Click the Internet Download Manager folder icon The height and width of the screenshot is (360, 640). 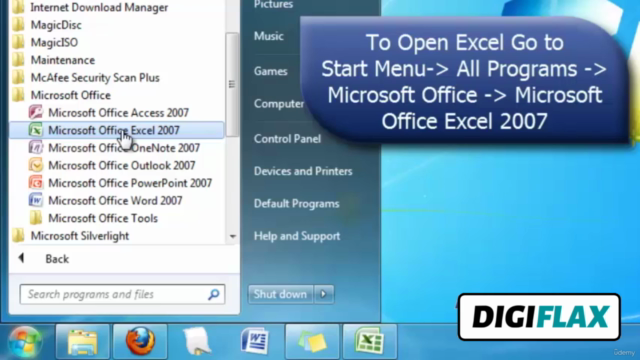click(18, 7)
